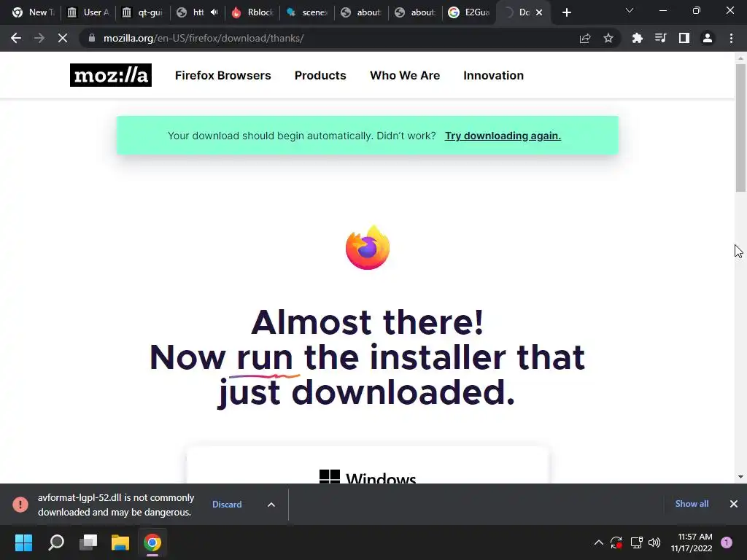The height and width of the screenshot is (560, 747).
Task: Click the scrollbar down arrow
Action: pyautogui.click(x=740, y=477)
